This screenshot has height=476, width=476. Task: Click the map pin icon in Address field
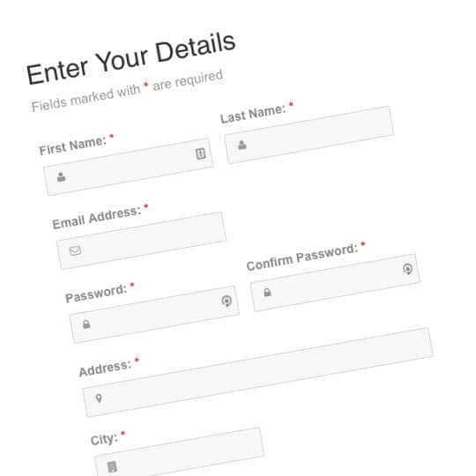tap(99, 398)
